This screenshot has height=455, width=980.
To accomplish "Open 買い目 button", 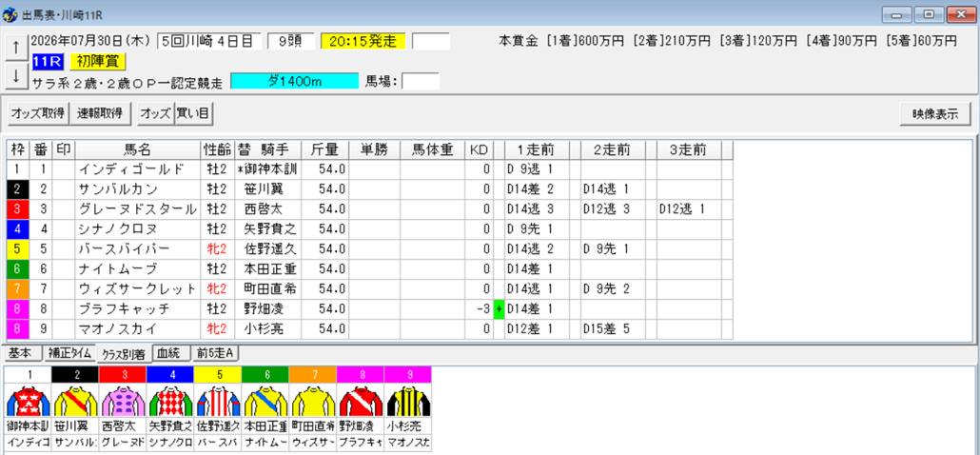I will pyautogui.click(x=193, y=113).
